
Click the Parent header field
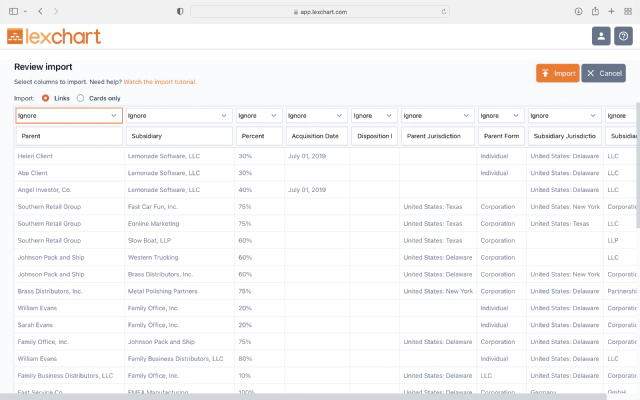[69, 136]
